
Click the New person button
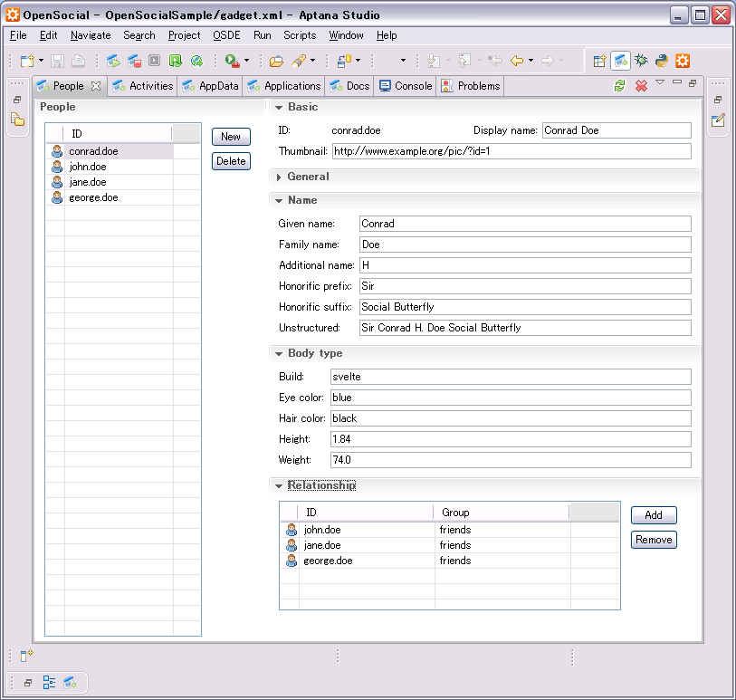(231, 137)
